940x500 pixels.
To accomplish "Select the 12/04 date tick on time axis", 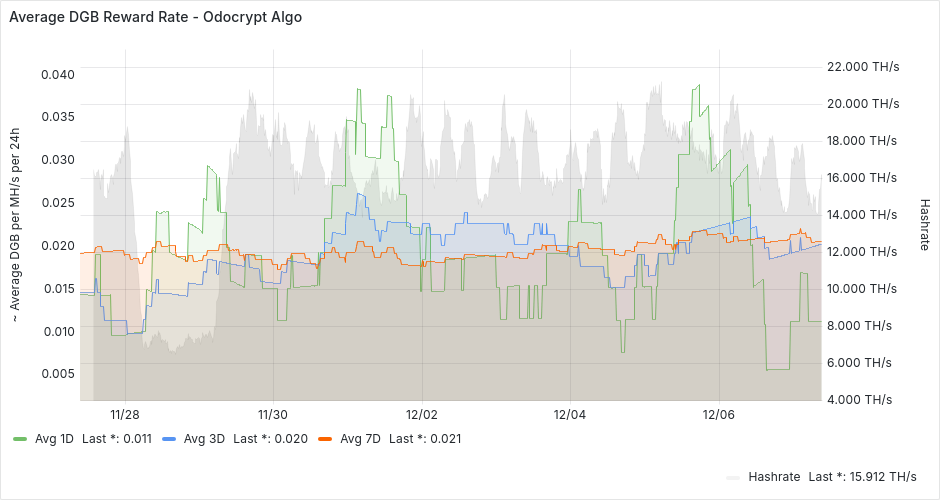I will [x=570, y=414].
